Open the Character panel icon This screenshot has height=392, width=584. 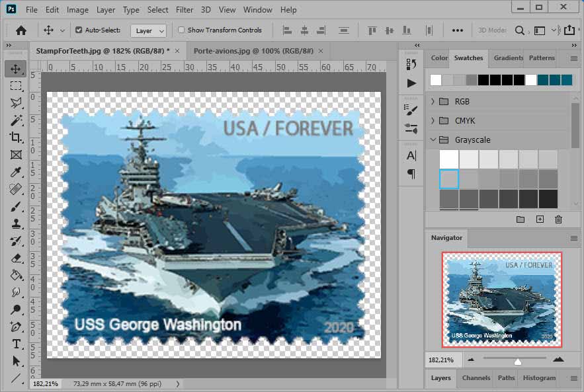pyautogui.click(x=411, y=155)
